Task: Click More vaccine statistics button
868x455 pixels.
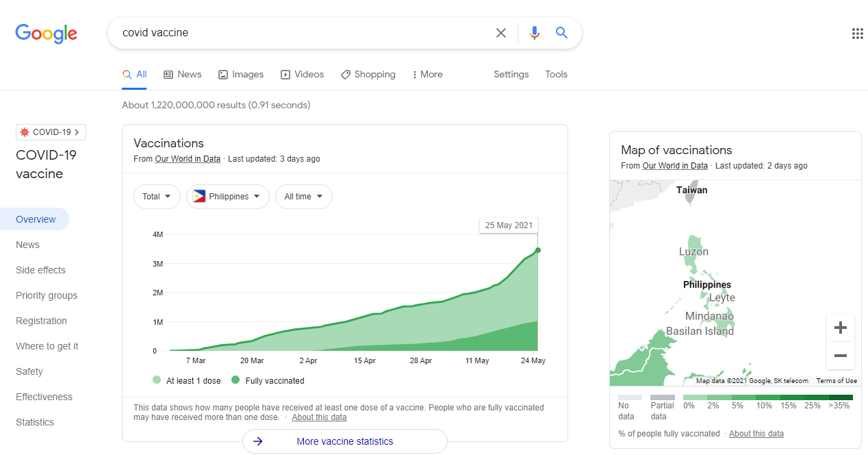Action: [344, 441]
